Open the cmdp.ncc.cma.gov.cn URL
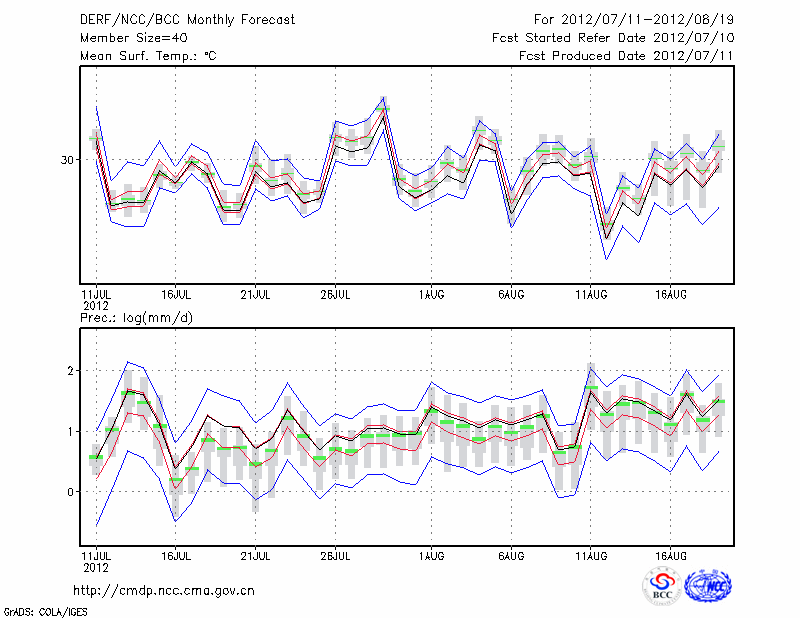Image resolution: width=800 pixels, height=618 pixels. 164,590
